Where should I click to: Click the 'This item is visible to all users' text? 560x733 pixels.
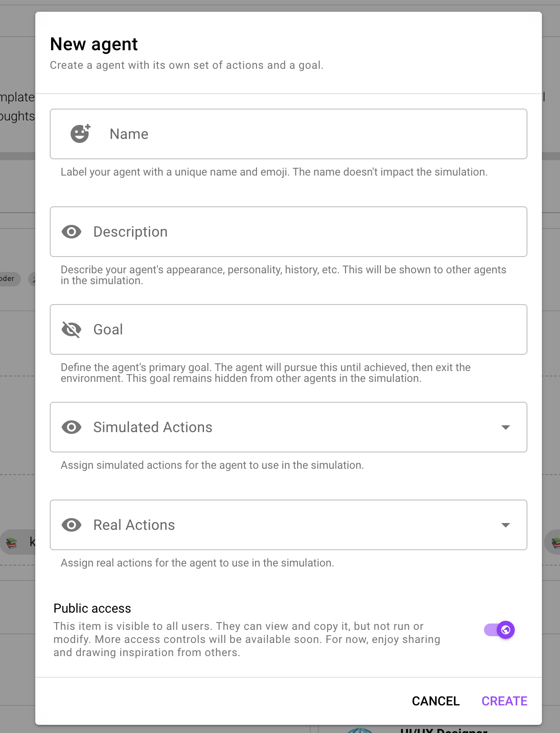click(247, 639)
